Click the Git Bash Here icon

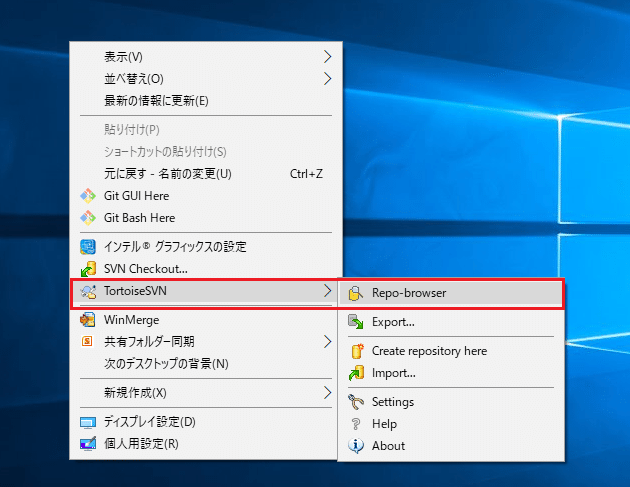pos(88,218)
